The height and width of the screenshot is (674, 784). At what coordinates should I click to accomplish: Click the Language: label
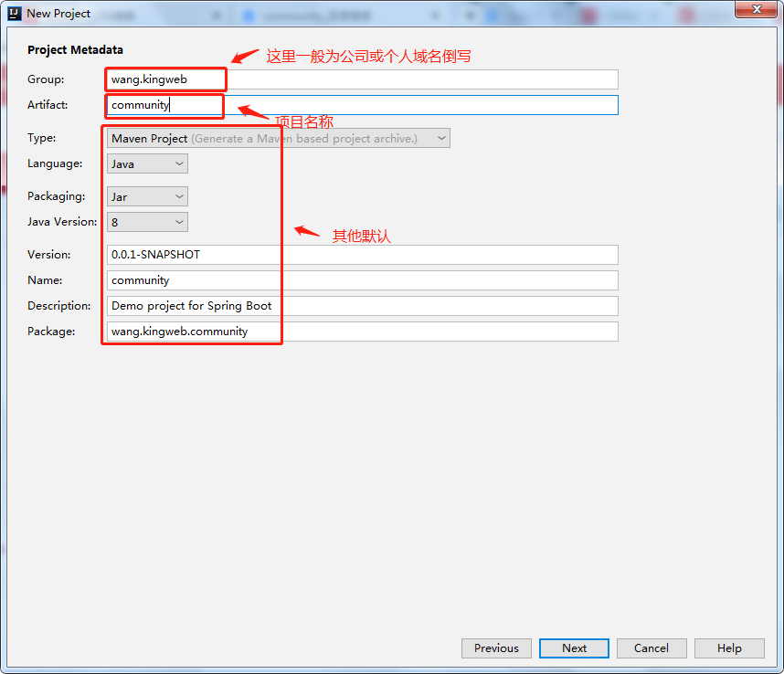point(55,163)
